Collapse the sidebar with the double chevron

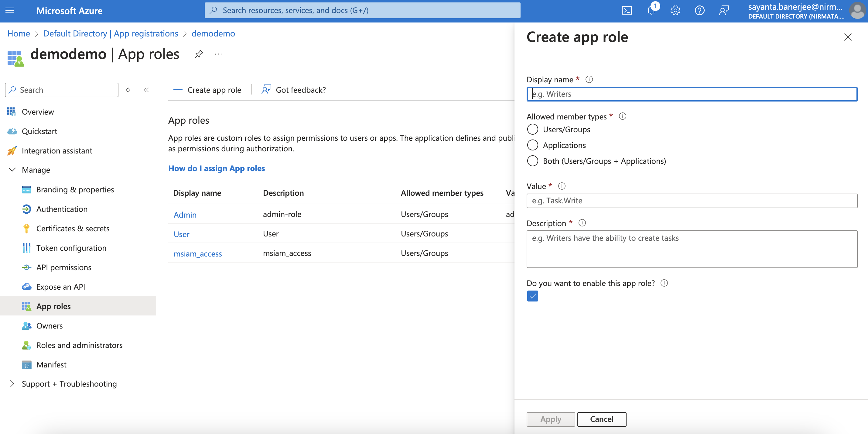pyautogui.click(x=146, y=90)
